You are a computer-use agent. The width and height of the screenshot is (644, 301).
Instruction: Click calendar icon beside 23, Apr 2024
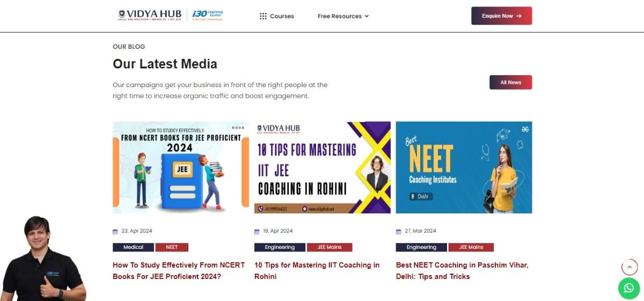115,231
